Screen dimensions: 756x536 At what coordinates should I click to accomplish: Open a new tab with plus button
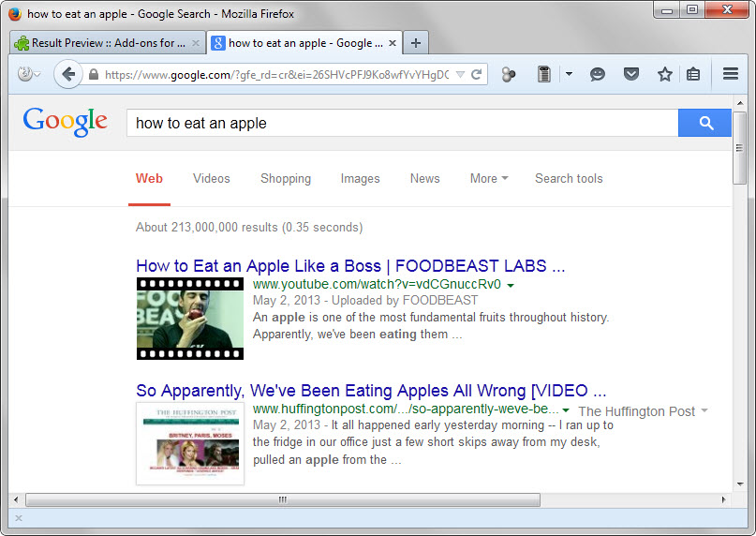(x=416, y=43)
